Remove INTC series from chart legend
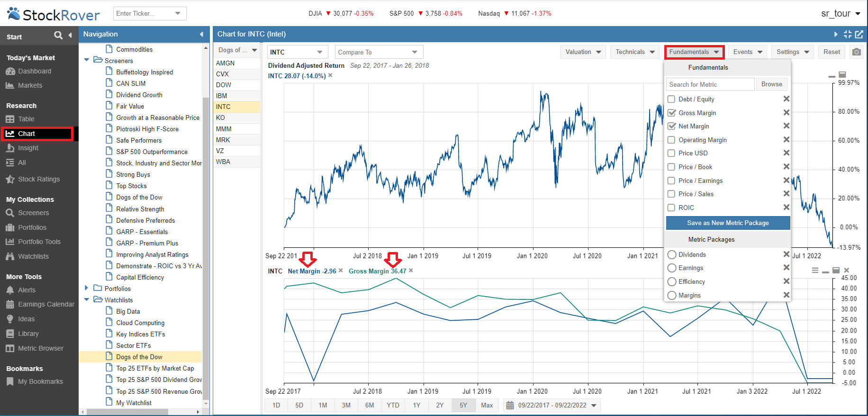The height and width of the screenshot is (416, 868). pyautogui.click(x=330, y=75)
